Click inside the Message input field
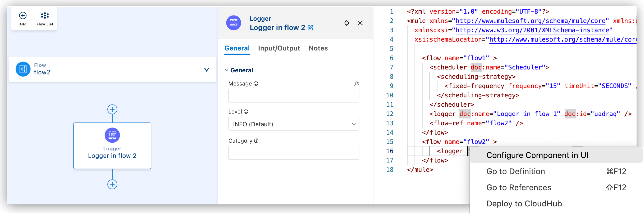The image size is (644, 214). (294, 96)
